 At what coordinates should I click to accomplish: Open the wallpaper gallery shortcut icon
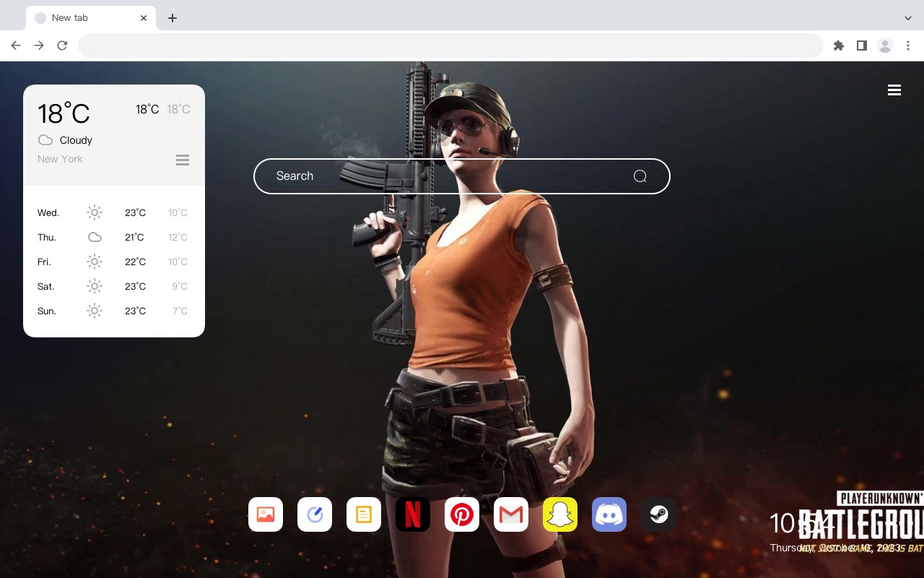coord(266,514)
